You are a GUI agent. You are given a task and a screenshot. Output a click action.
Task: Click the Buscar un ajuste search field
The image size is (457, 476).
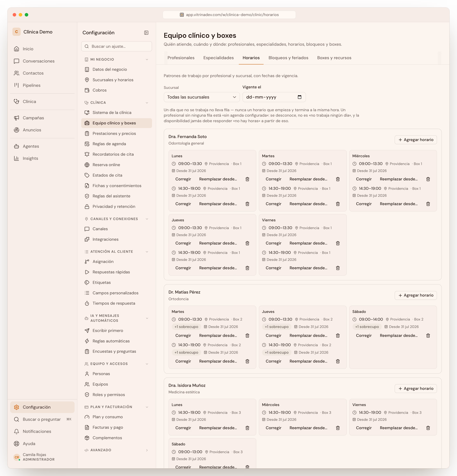[117, 46]
